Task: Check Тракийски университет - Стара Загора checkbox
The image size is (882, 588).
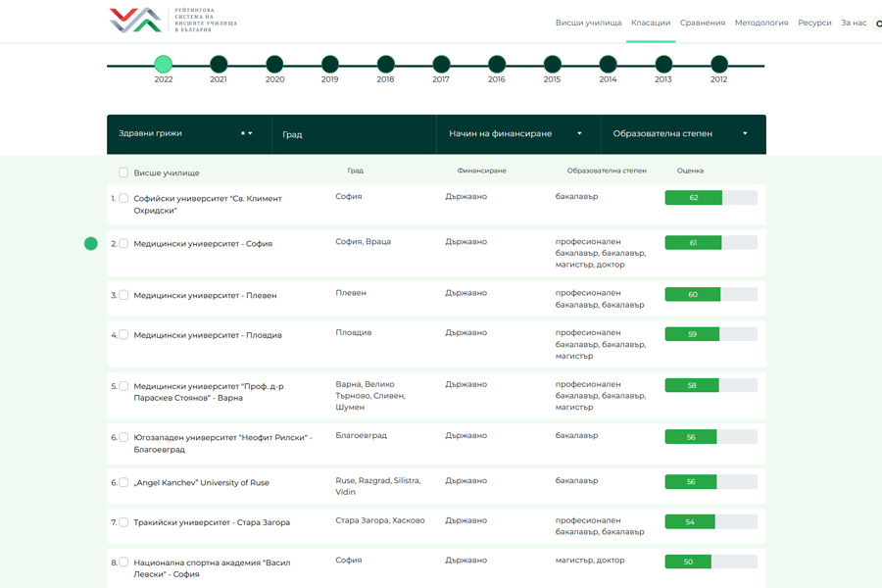Action: [123, 522]
